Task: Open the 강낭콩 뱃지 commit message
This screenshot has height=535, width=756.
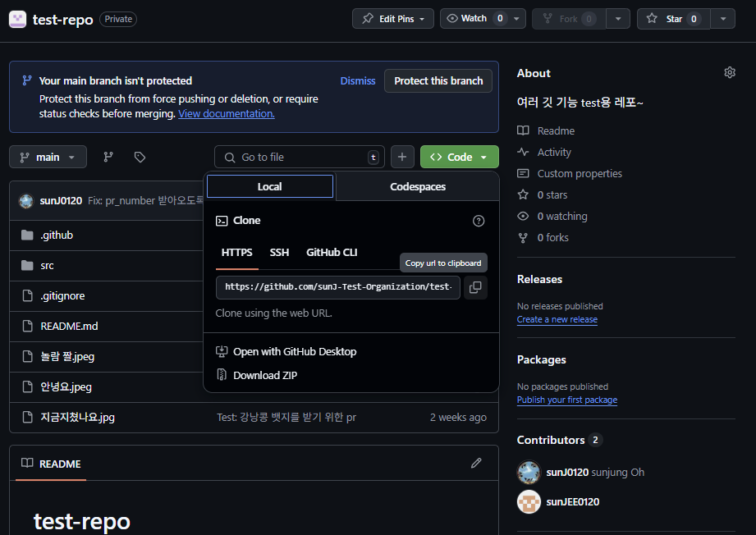Action: pyautogui.click(x=286, y=418)
